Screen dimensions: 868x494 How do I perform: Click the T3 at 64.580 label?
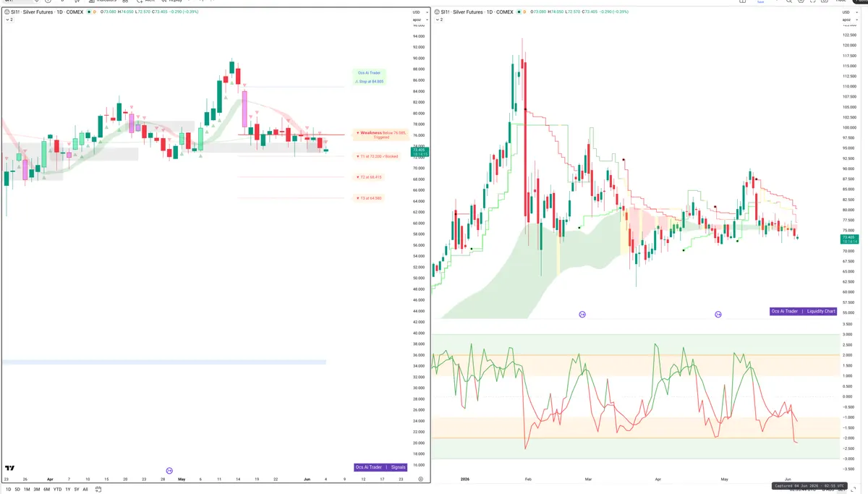369,198
